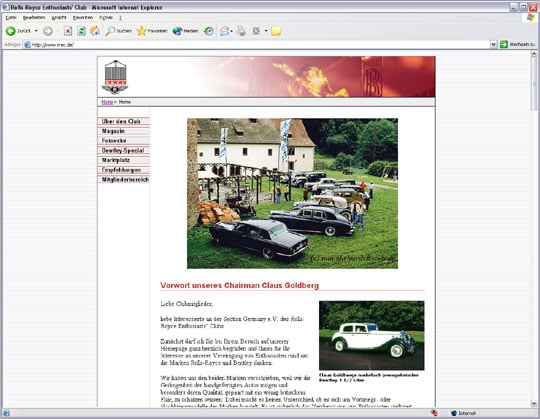Click the large car meet photo
The height and width of the screenshot is (419, 540).
pos(292,193)
